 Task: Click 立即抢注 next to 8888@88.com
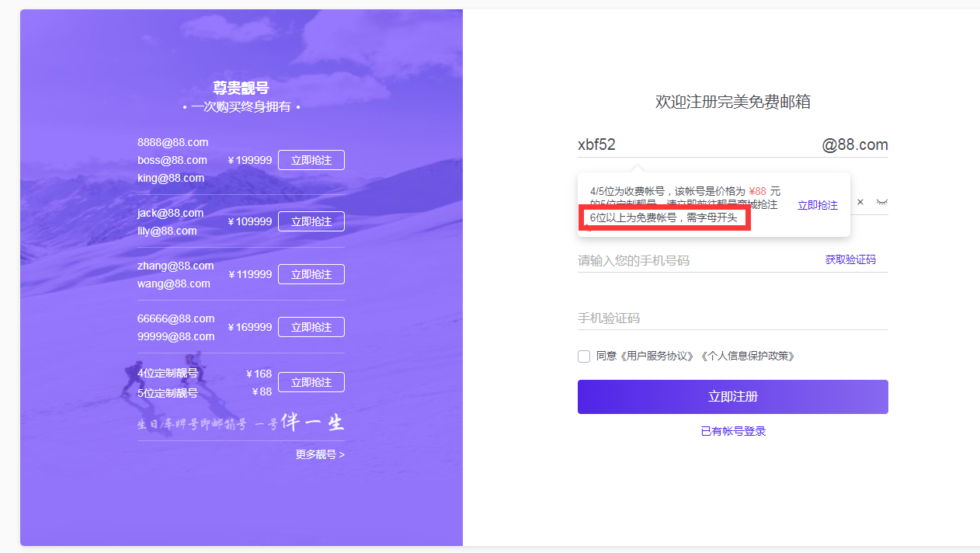click(311, 160)
